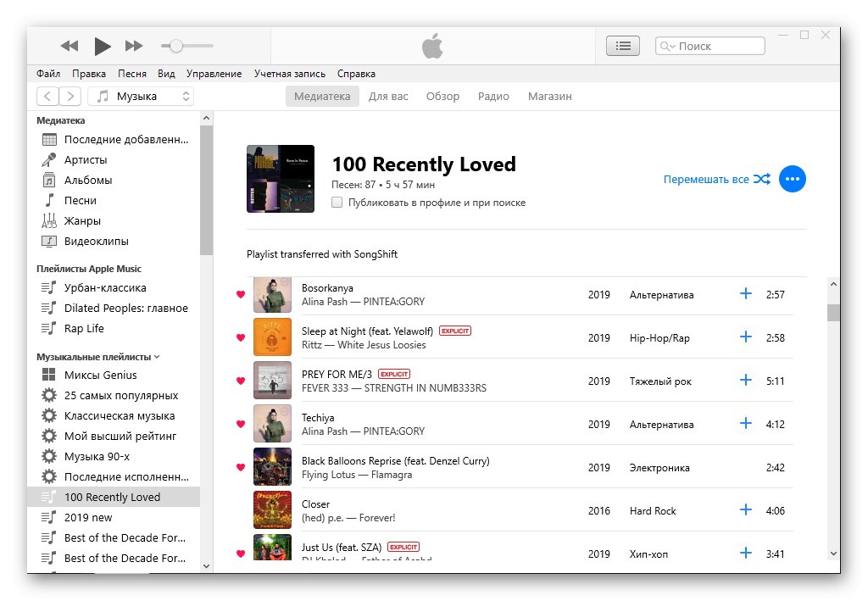Image resolution: width=868 pixels, height=601 pixels.
Task: Open Артисты with microphone icon
Action: pyautogui.click(x=114, y=160)
